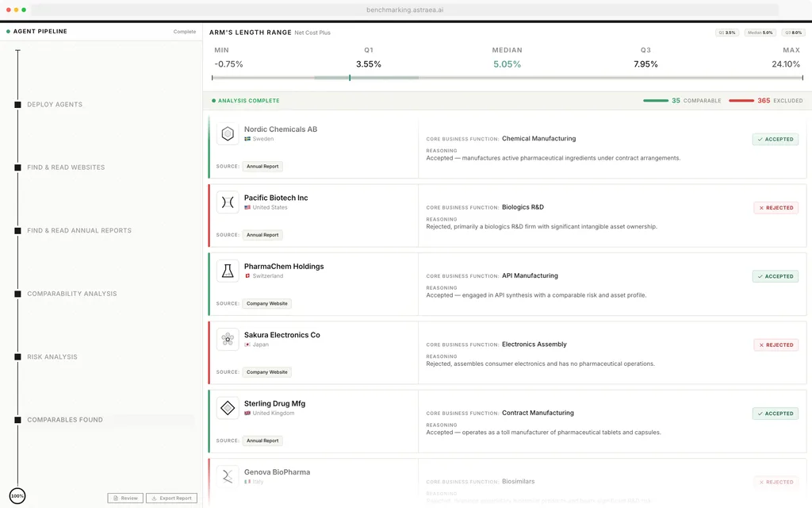Click the Export Report button
812x508 pixels.
[171, 498]
